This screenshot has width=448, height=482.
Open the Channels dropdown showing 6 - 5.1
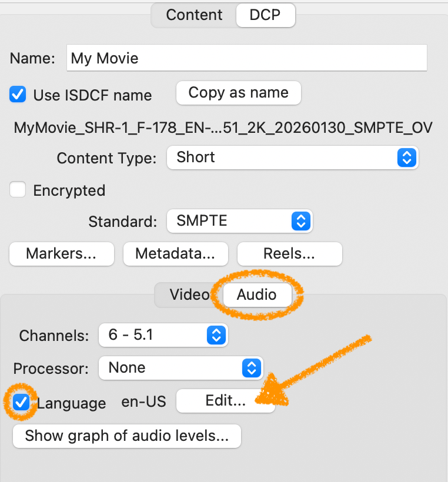click(x=163, y=335)
